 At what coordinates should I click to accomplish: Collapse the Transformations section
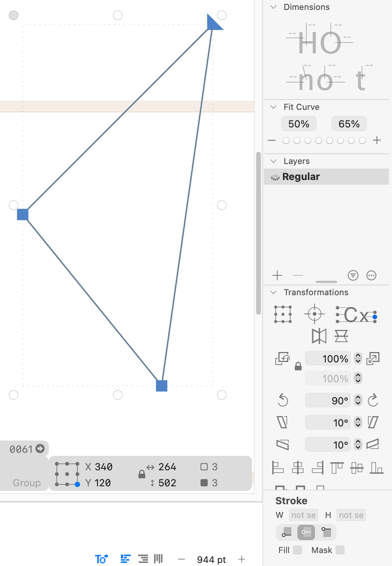tap(273, 293)
